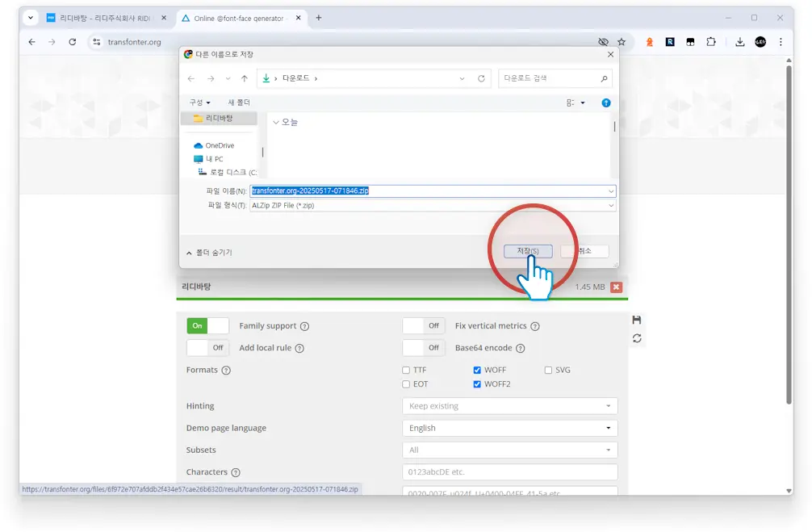Go forward in the save dialog
Screen dimensions: 812x532
(x=210, y=78)
